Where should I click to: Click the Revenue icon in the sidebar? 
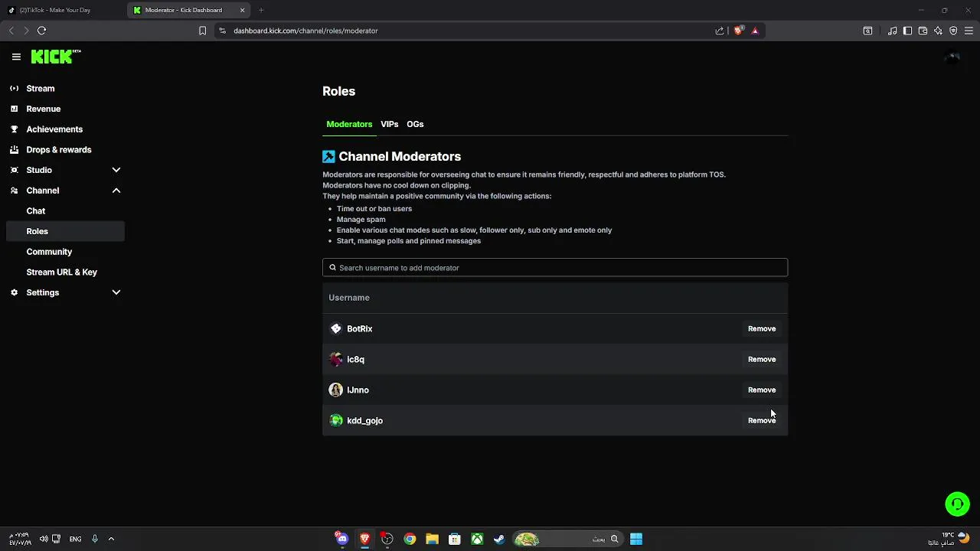tap(14, 109)
